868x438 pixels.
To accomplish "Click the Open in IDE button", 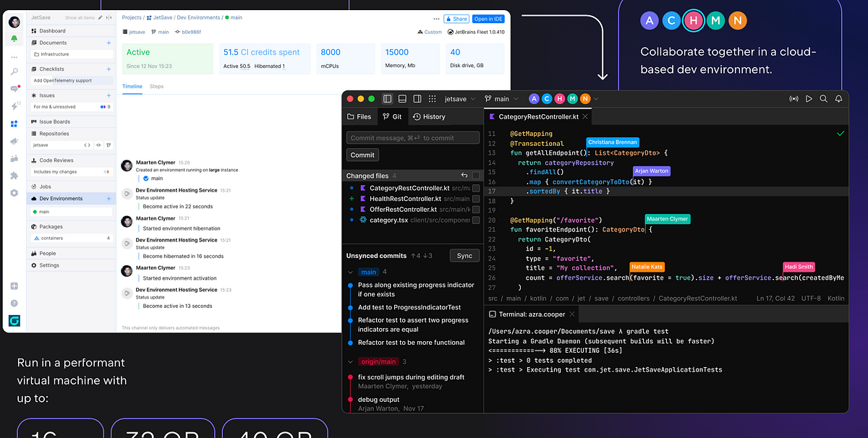I will point(488,19).
